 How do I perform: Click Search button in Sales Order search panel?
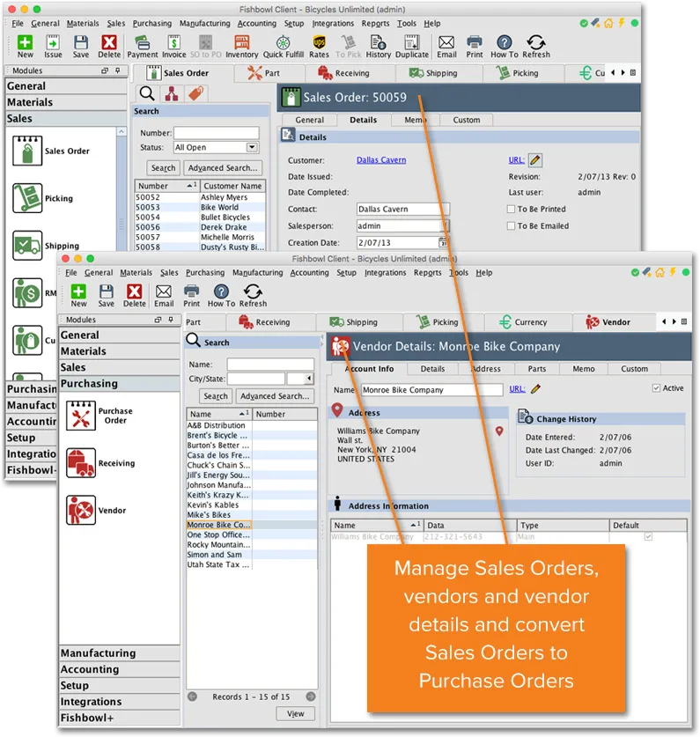point(163,168)
